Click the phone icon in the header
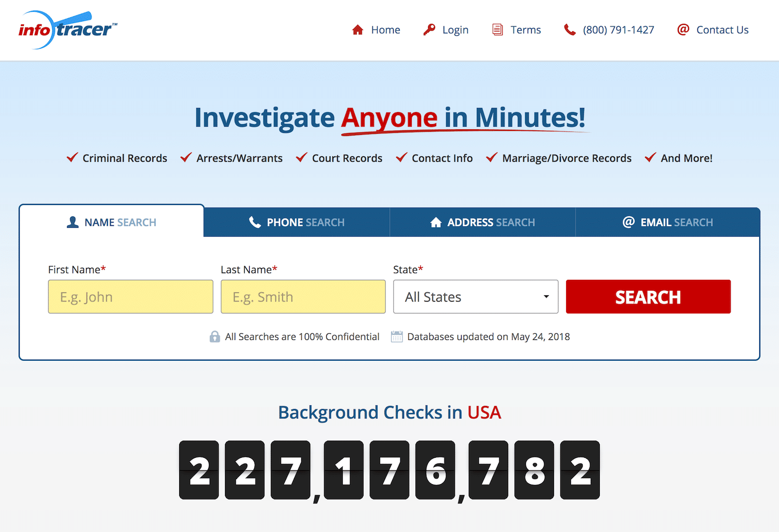Viewport: 779px width, 532px height. pos(570,30)
